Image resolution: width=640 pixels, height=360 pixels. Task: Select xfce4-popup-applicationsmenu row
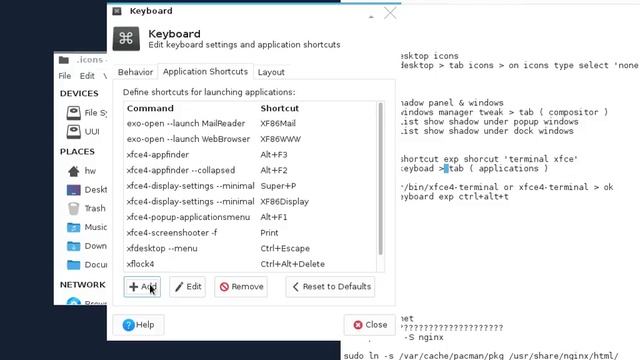click(x=250, y=217)
